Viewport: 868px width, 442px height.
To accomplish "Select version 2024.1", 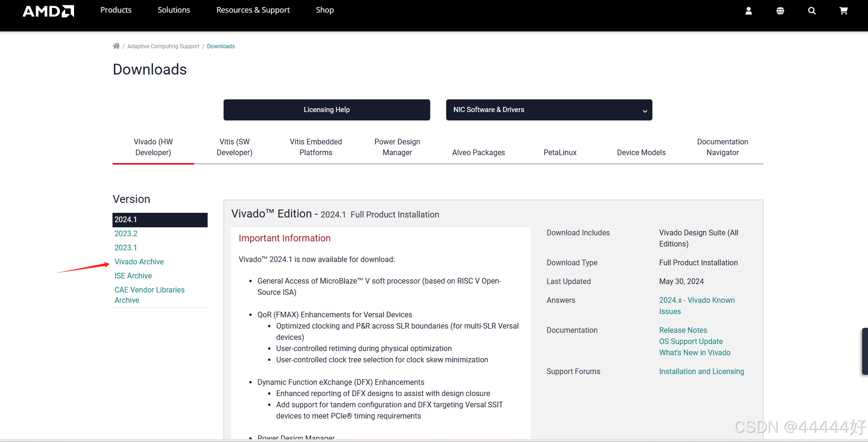I will (x=160, y=220).
